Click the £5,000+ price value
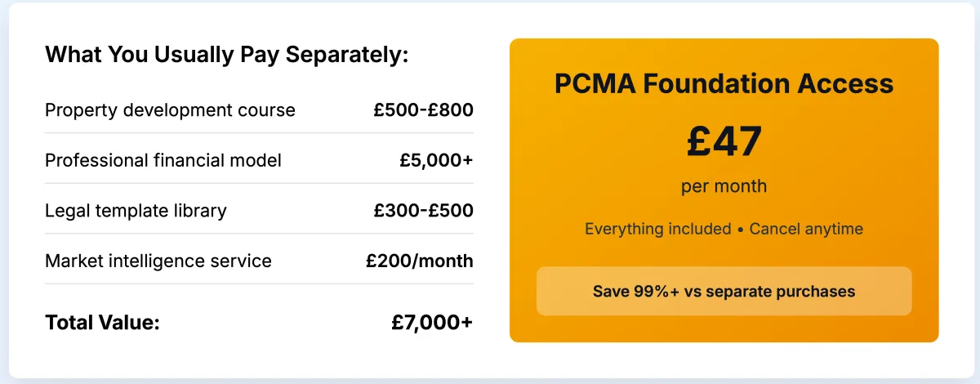This screenshot has height=384, width=980. point(436,160)
